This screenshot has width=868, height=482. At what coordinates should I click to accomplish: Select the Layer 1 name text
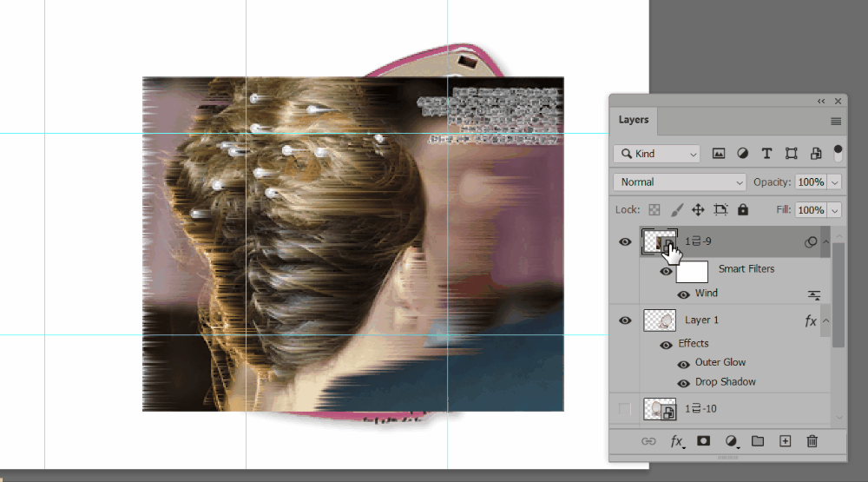point(701,320)
